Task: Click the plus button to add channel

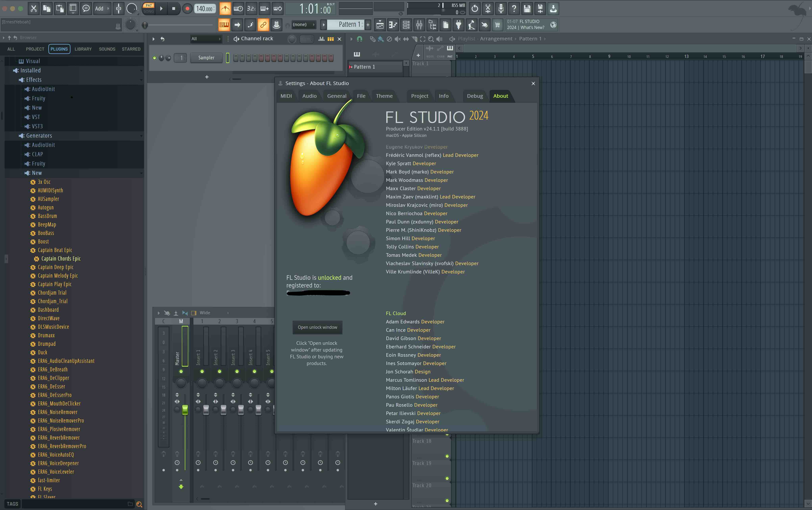Action: tap(207, 77)
